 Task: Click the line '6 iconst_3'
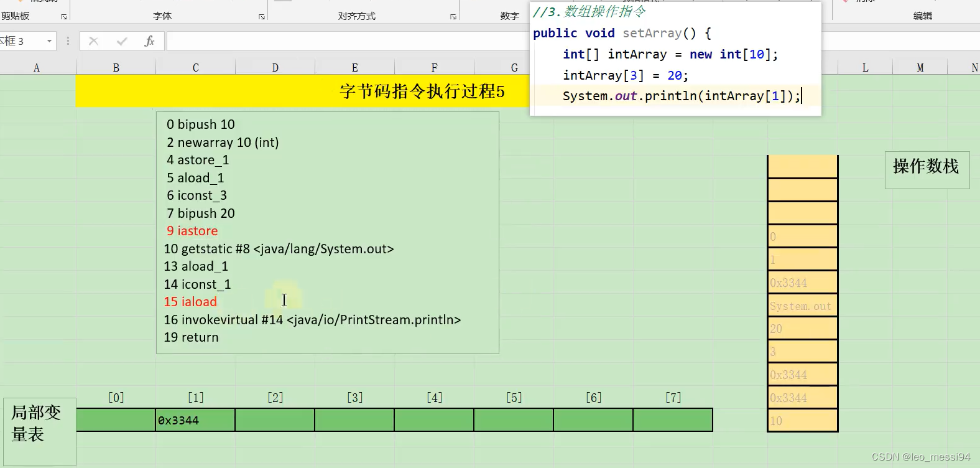(x=196, y=195)
